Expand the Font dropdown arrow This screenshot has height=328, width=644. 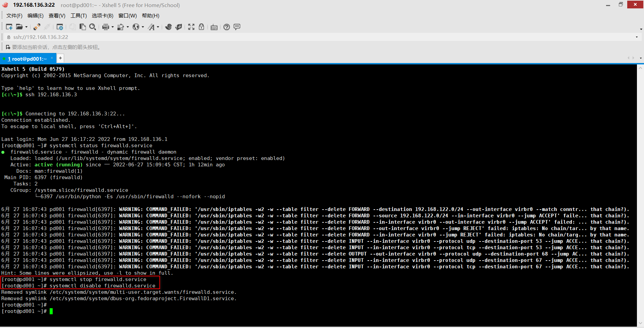pyautogui.click(x=158, y=27)
